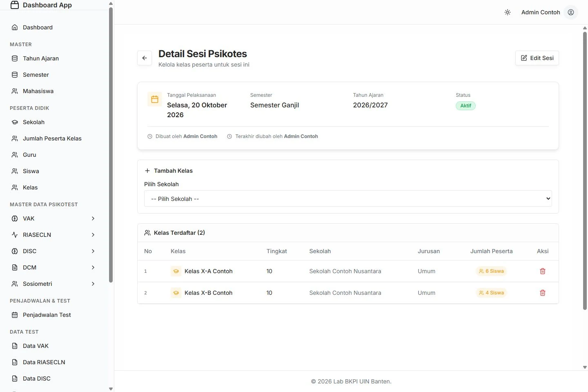Click the Tingkat column header
The width and height of the screenshot is (588, 392).
coord(277,251)
